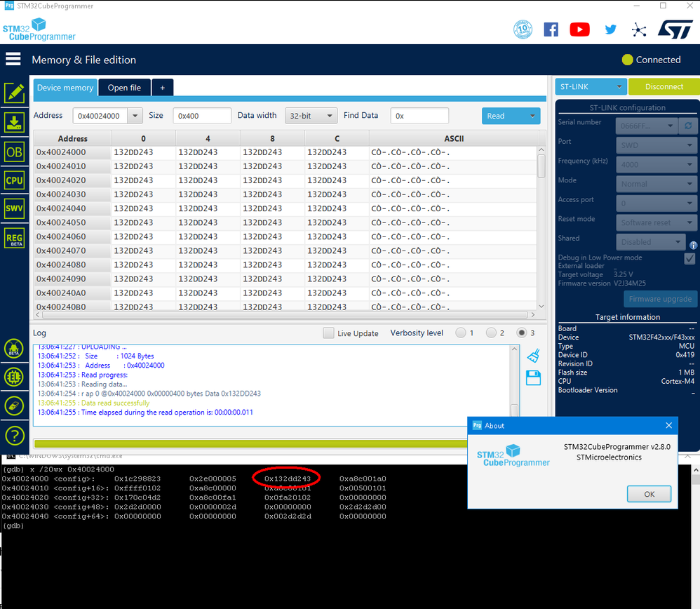Expand the Address combo box dropdown
The height and width of the screenshot is (609, 700).
pyautogui.click(x=135, y=116)
